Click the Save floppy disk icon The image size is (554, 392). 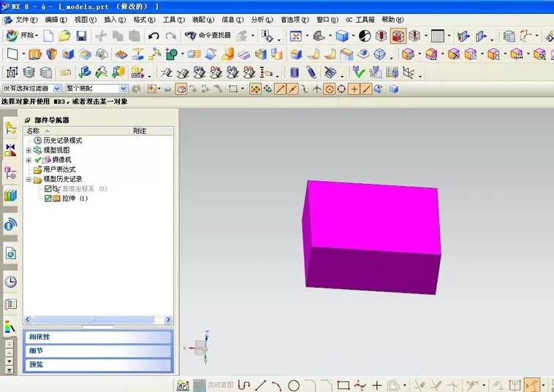[x=82, y=36]
